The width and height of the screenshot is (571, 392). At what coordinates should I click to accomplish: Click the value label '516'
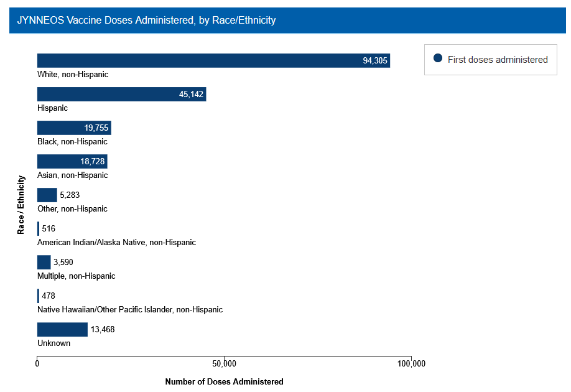(49, 229)
